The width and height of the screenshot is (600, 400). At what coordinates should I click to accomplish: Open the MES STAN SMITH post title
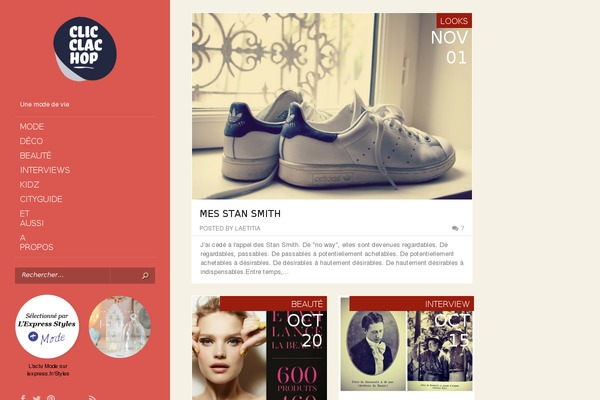point(240,214)
